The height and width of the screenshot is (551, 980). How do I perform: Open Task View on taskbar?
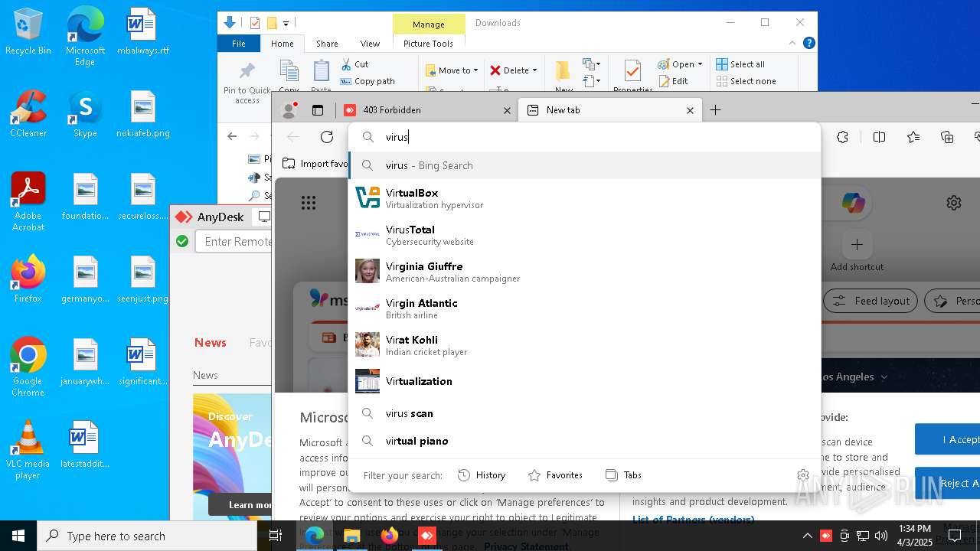pyautogui.click(x=276, y=536)
